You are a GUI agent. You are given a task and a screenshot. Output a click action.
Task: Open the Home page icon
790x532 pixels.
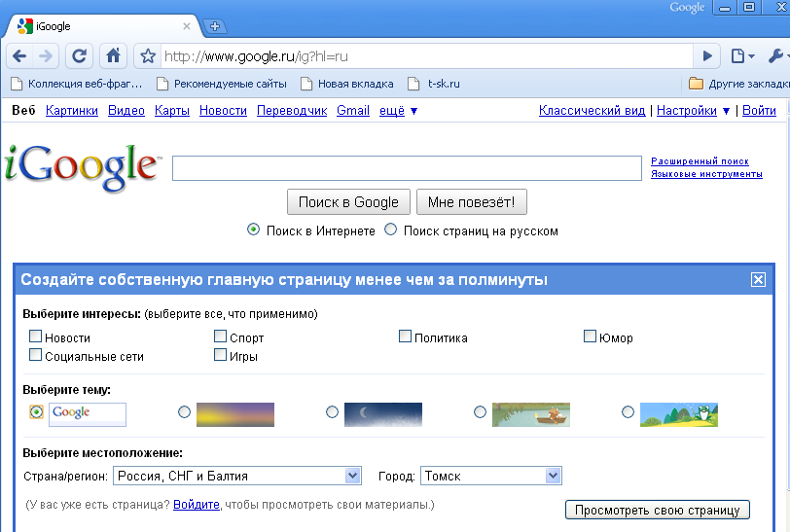tap(113, 55)
